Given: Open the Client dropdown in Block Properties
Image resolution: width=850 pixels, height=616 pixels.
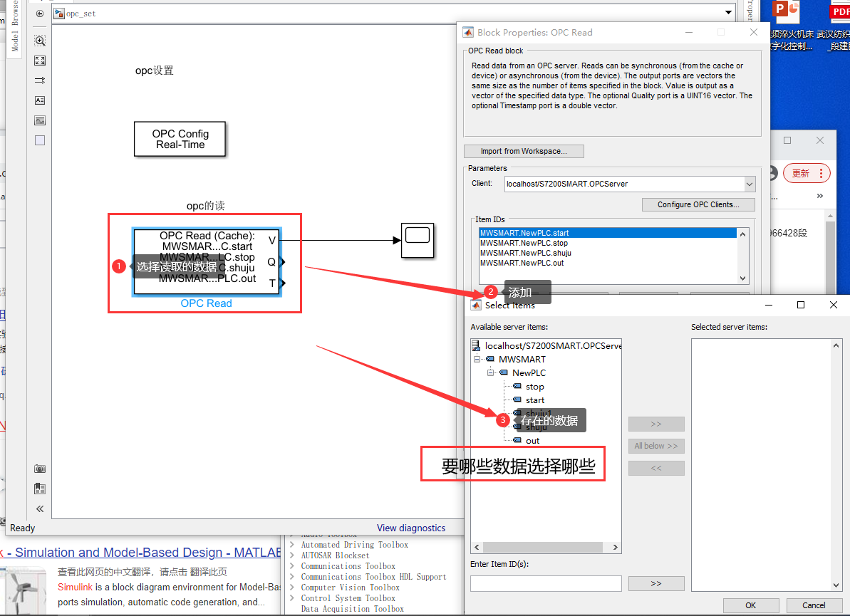Looking at the screenshot, I should point(749,184).
